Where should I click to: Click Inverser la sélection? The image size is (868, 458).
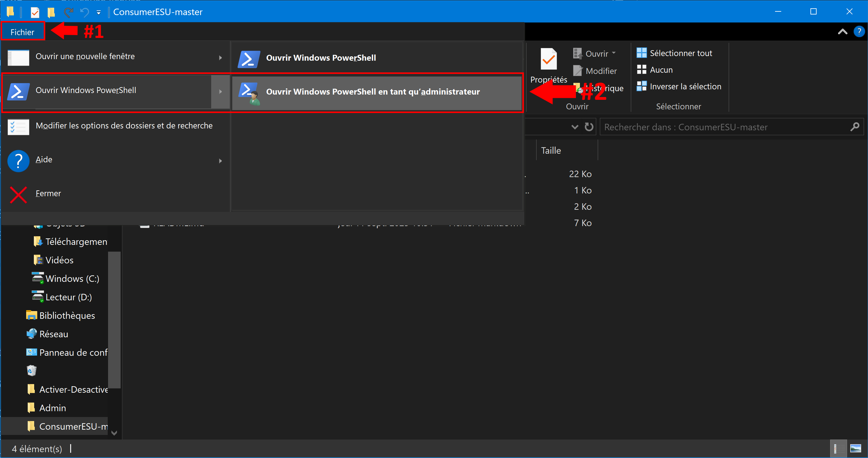[679, 87]
